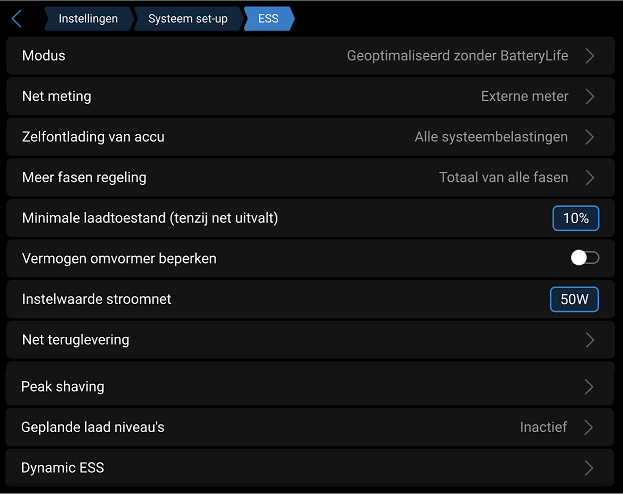Expand Modus chevron arrow
Viewport: 623px width, 494px height.
[590, 56]
